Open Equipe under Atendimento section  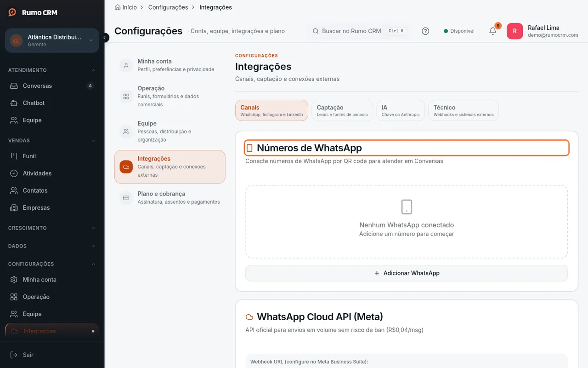pyautogui.click(x=52, y=120)
